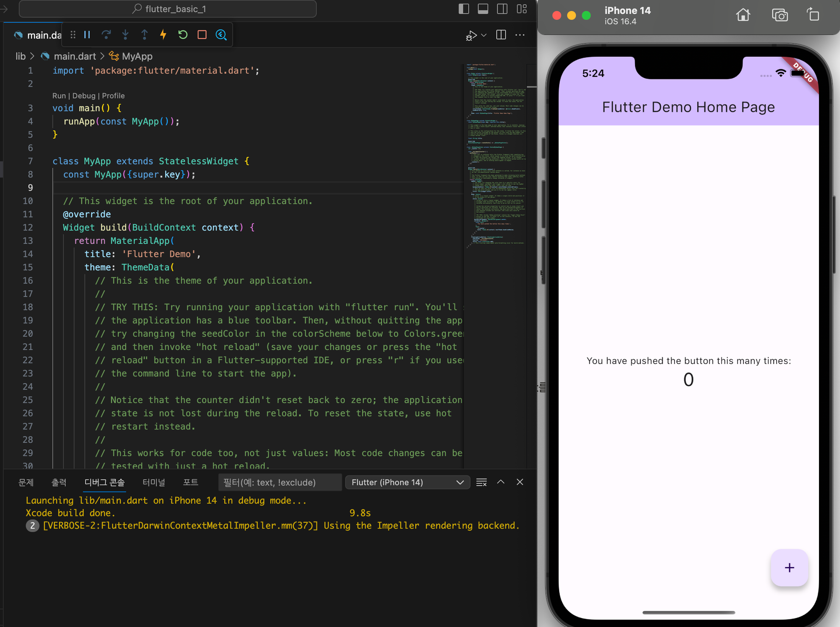
Task: Toggle the bottom panel visibility
Action: 483,9
